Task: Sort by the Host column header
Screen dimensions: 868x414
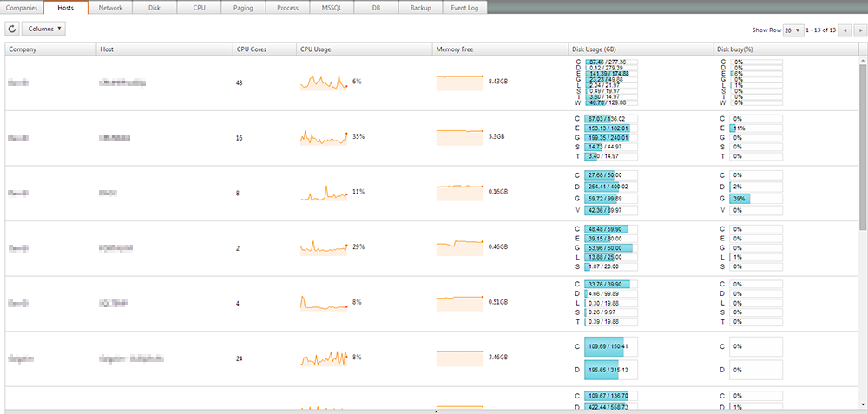Action: coord(164,49)
